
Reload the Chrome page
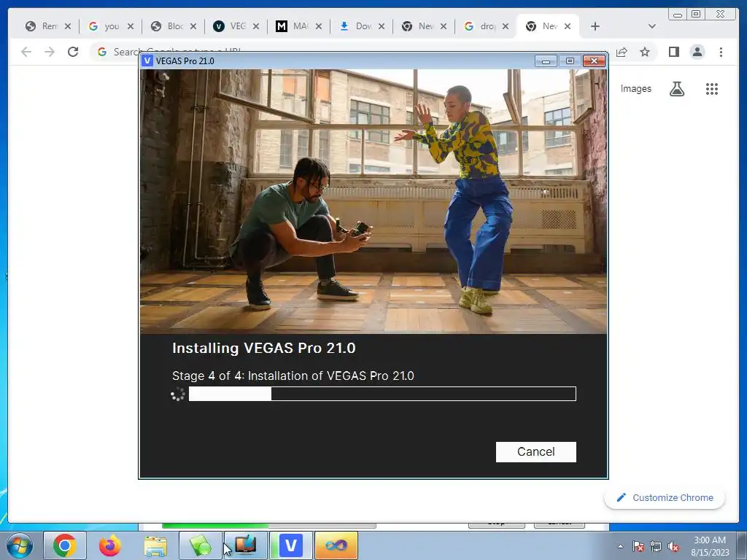[73, 52]
